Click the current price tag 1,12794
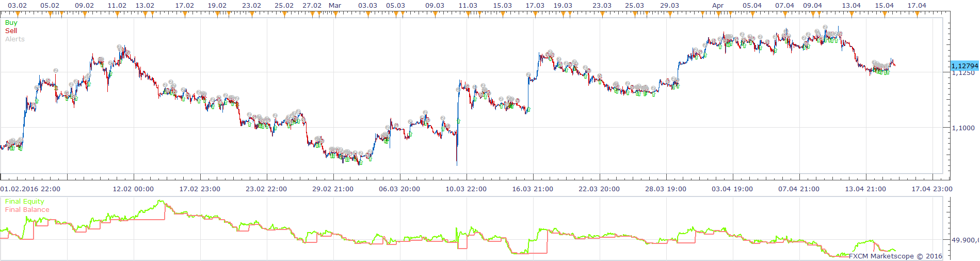Image resolution: width=980 pixels, height=261 pixels. pyautogui.click(x=965, y=66)
